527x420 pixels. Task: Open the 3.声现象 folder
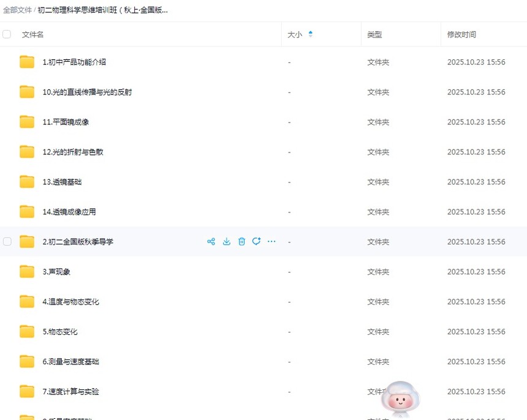[56, 272]
